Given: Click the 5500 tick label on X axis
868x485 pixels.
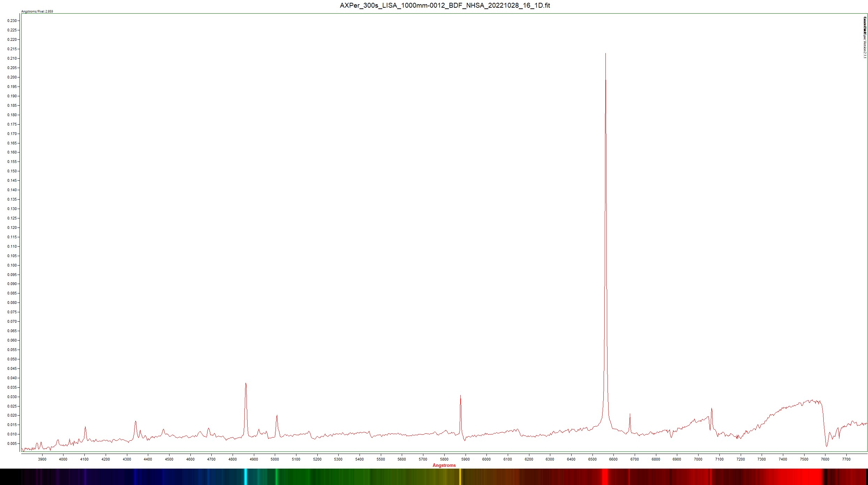Looking at the screenshot, I should pyautogui.click(x=380, y=459).
